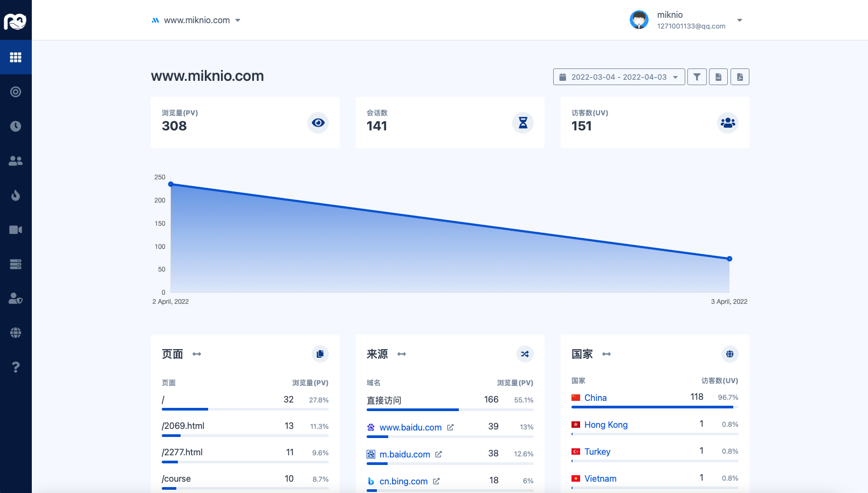Open the globe icon in sidebar

pos(16,333)
